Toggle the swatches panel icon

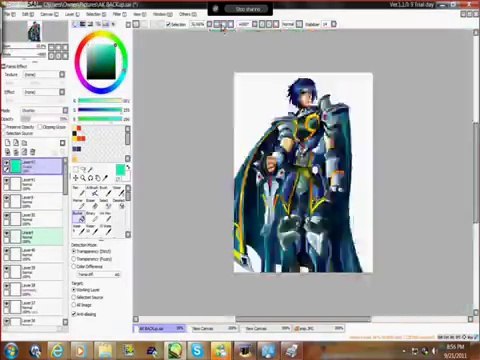(x=105, y=24)
